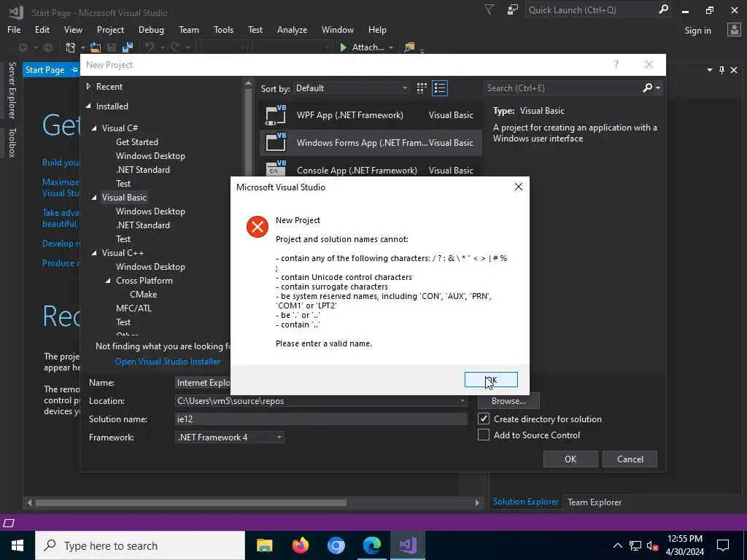Screen dimensions: 747x560
Task: Click Cancel in New Project dialog
Action: [x=630, y=459]
